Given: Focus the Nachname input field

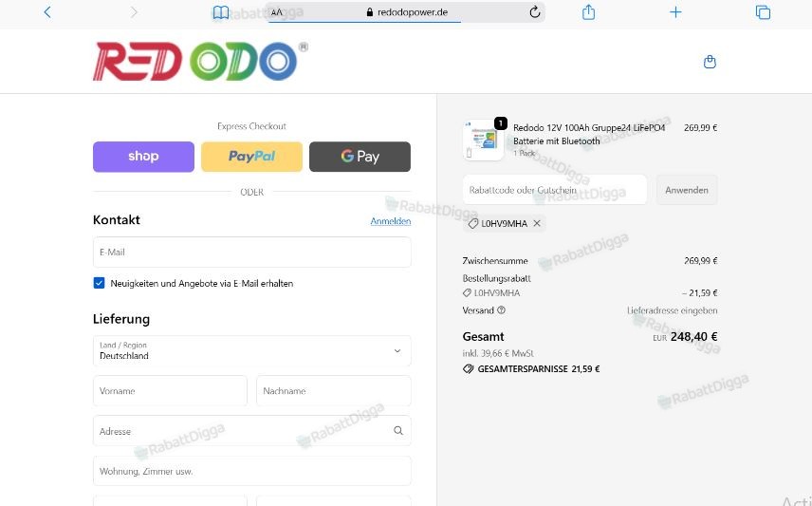Looking at the screenshot, I should coord(334,391).
